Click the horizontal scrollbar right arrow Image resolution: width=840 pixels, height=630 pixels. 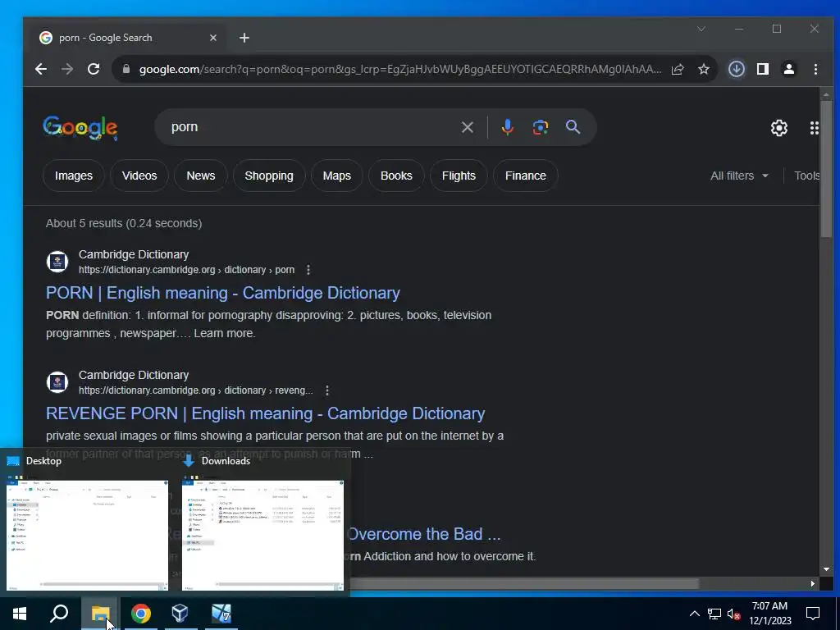point(813,583)
